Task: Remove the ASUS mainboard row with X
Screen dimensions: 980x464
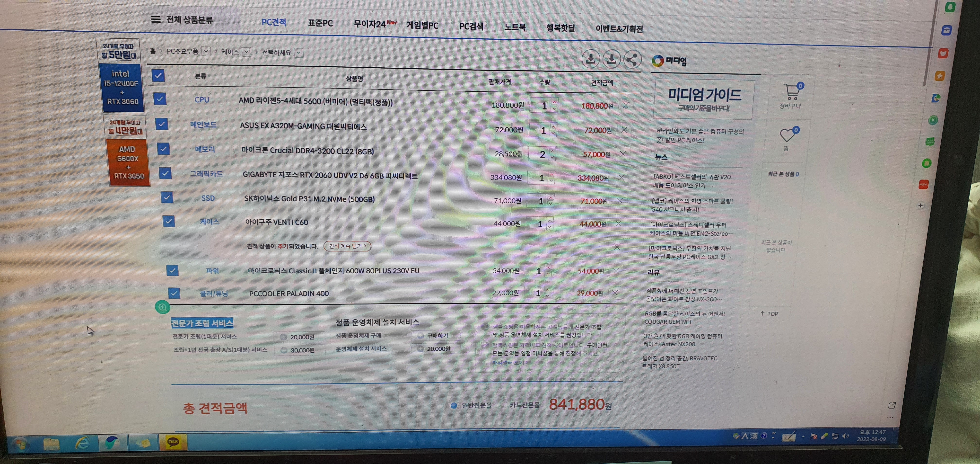Action: click(x=624, y=130)
